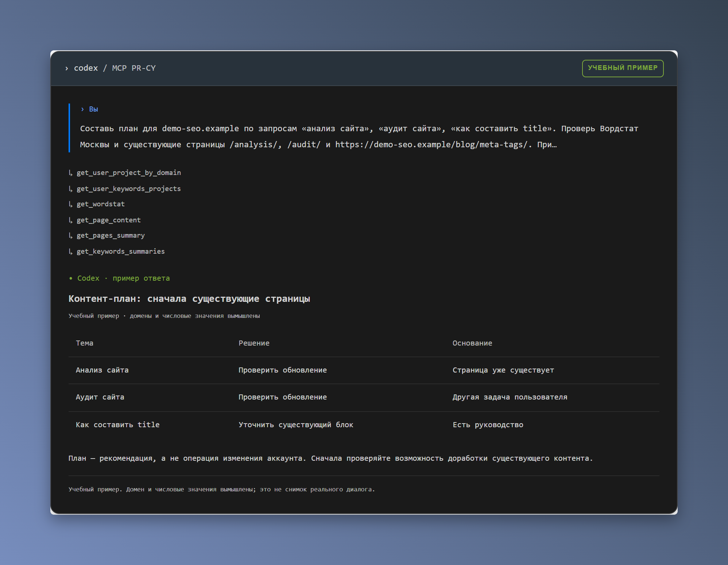Image resolution: width=728 pixels, height=565 pixels.
Task: Click the Решение column header
Action: tap(254, 343)
